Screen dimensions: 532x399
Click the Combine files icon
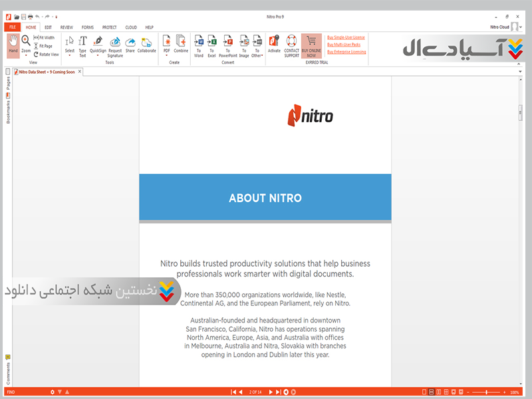tap(181, 45)
